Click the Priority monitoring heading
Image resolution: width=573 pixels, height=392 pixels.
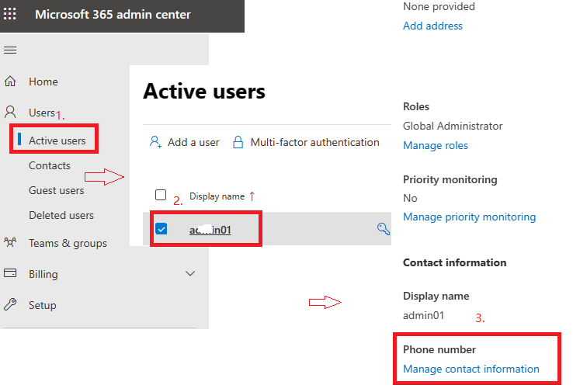(x=450, y=180)
